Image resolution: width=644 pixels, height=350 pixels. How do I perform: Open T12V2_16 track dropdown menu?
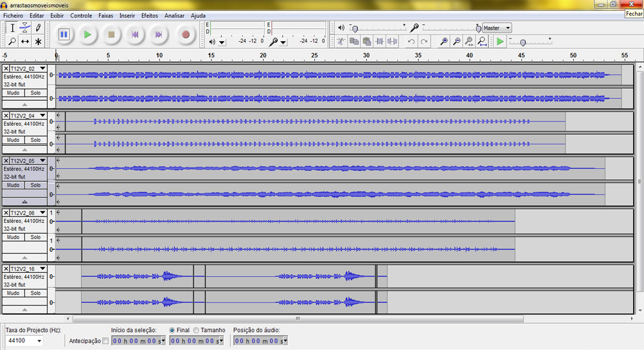point(42,268)
